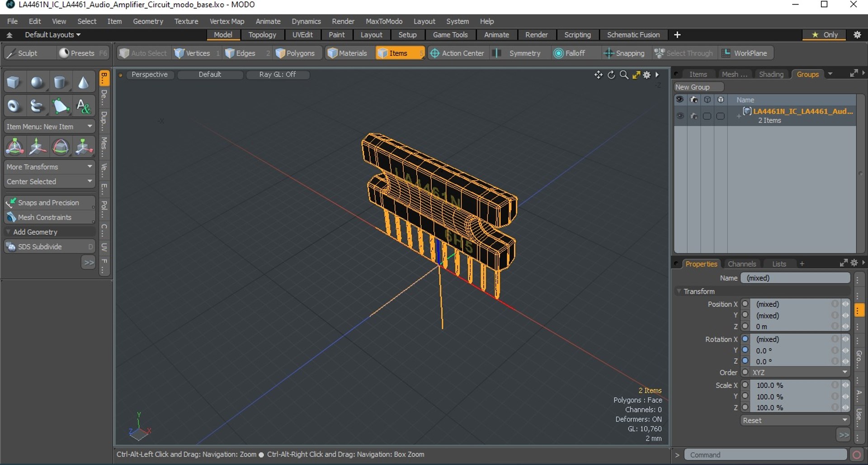Click the cube primitive tool icon
This screenshot has height=465, width=868.
click(14, 82)
